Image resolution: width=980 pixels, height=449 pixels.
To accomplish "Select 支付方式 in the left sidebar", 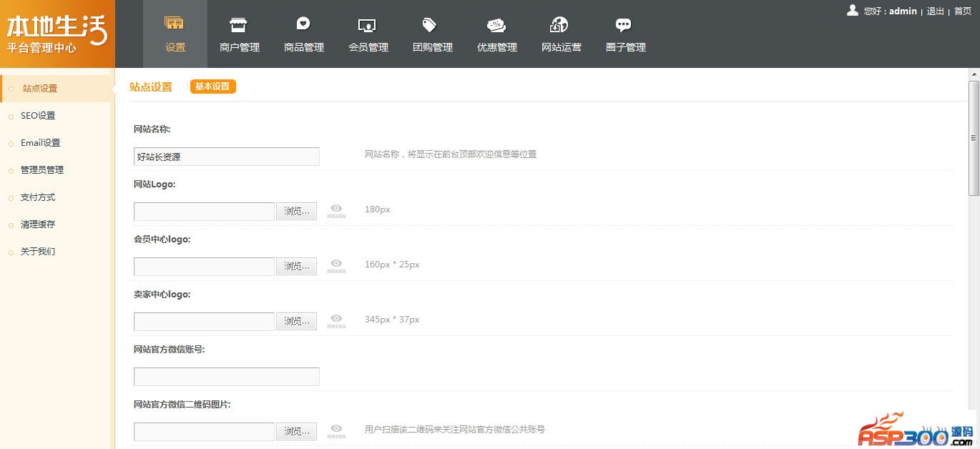I will pyautogui.click(x=38, y=197).
